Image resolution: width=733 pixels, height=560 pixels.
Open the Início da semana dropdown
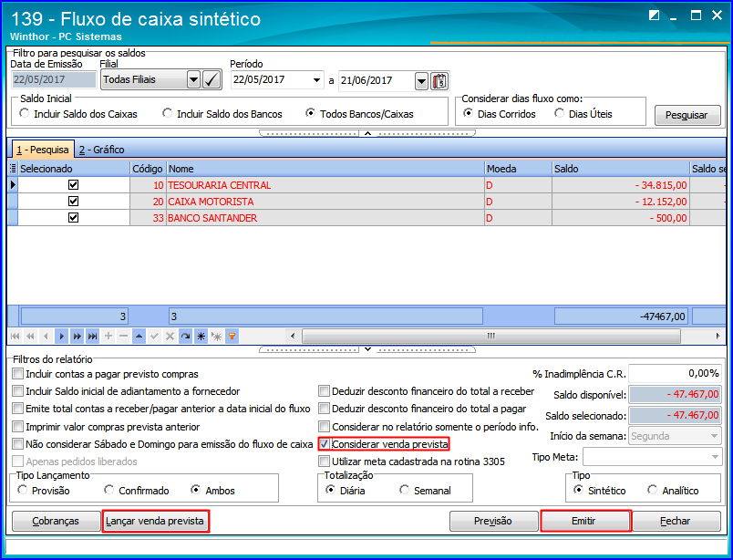click(714, 436)
